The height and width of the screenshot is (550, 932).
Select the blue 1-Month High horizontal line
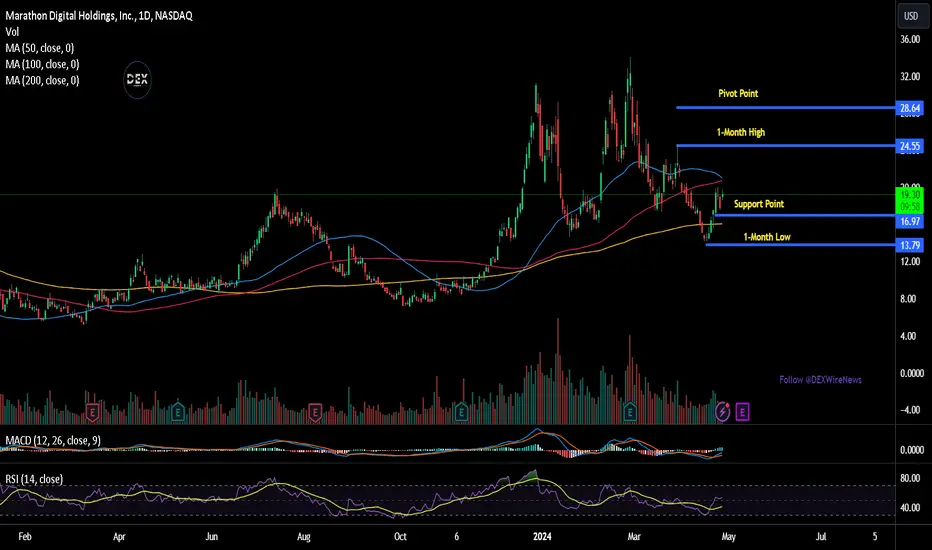pos(786,146)
